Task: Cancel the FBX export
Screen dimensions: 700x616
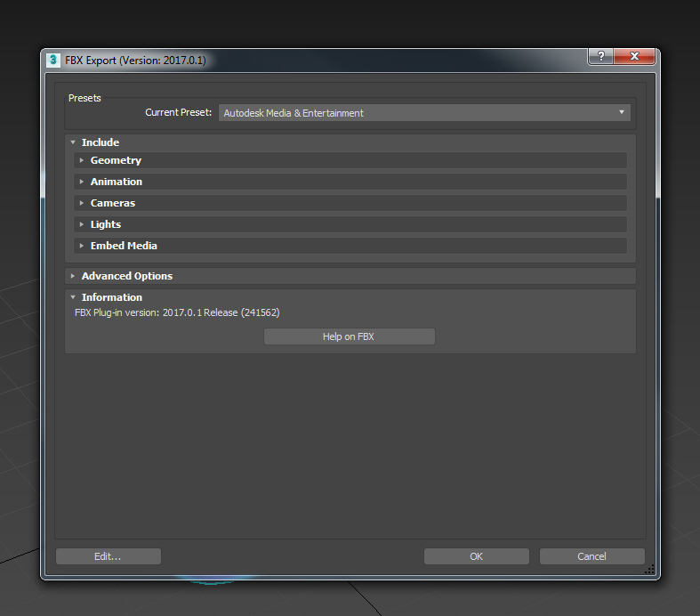Action: click(x=591, y=556)
